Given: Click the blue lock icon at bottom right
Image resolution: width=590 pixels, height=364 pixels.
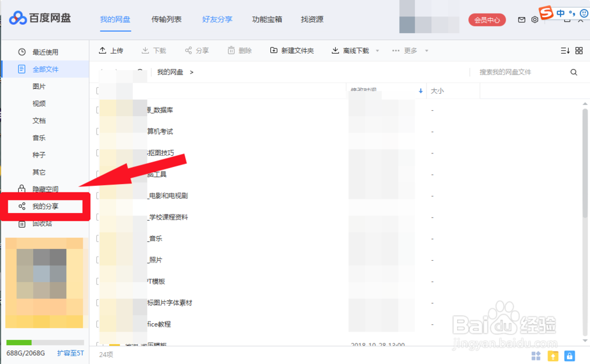Looking at the screenshot, I should [x=569, y=356].
